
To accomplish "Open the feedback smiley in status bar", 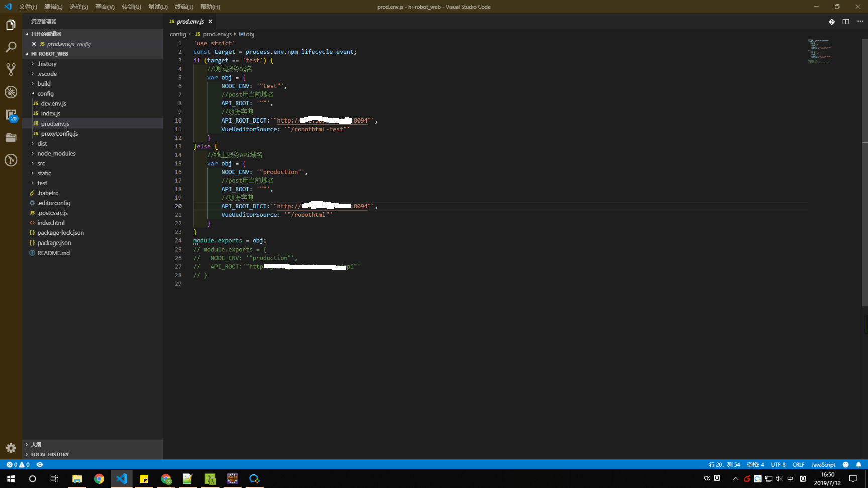I will click(846, 465).
